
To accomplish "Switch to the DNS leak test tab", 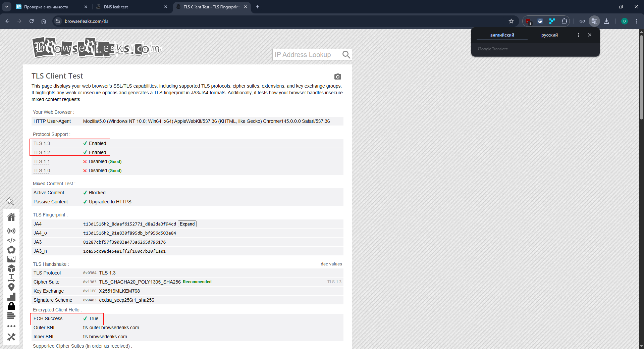I will [x=131, y=7].
